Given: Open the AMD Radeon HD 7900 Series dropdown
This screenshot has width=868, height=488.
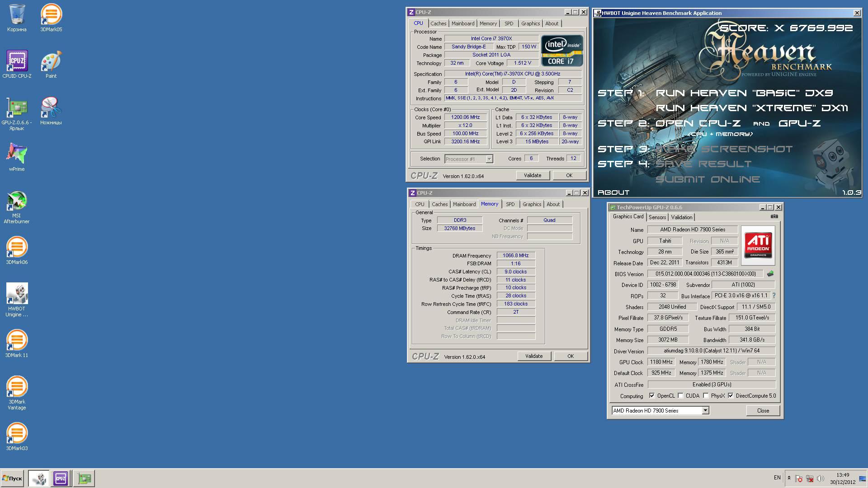Looking at the screenshot, I should [x=660, y=410].
